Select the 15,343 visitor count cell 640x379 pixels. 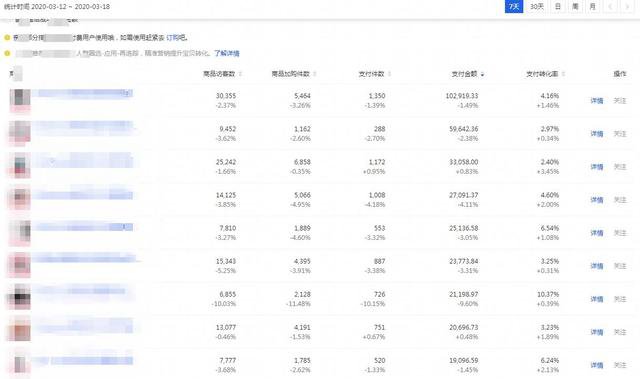point(226,261)
